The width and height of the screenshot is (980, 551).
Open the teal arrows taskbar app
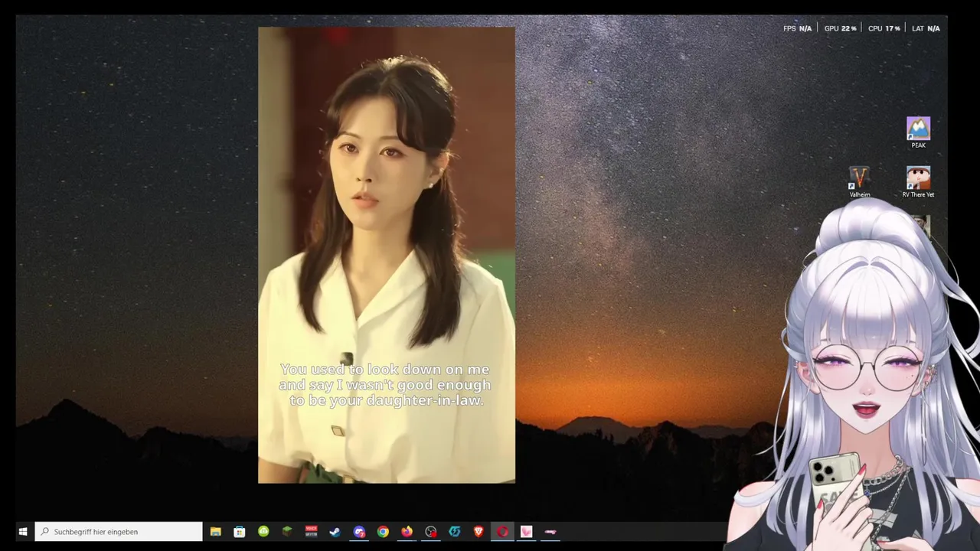[x=455, y=532]
